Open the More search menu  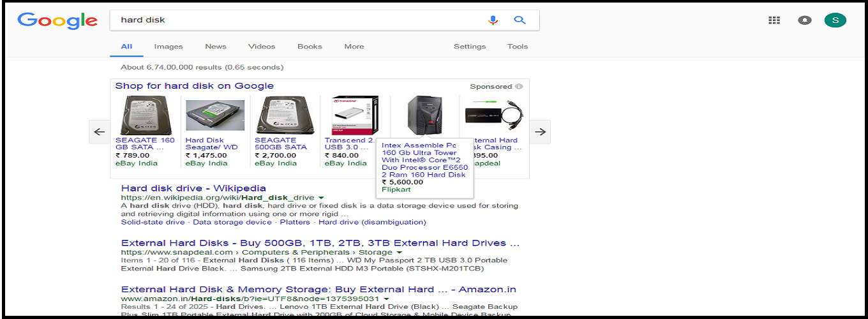(x=354, y=47)
